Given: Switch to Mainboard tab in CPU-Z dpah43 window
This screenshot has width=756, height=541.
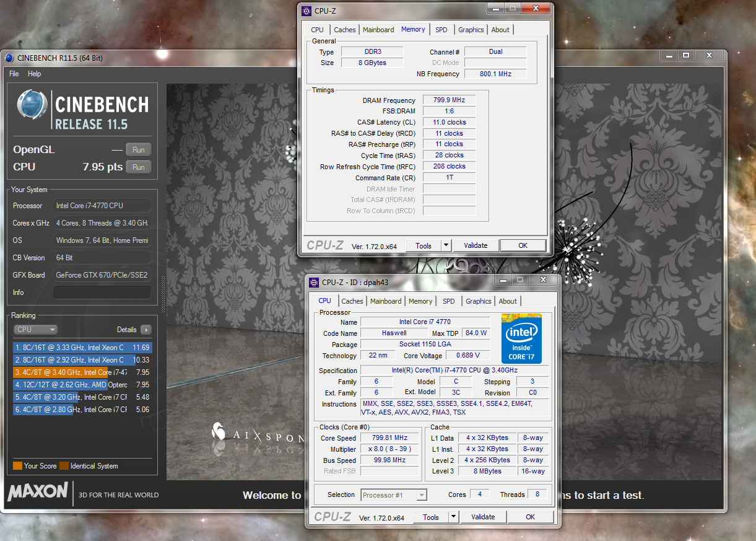Looking at the screenshot, I should tap(386, 301).
